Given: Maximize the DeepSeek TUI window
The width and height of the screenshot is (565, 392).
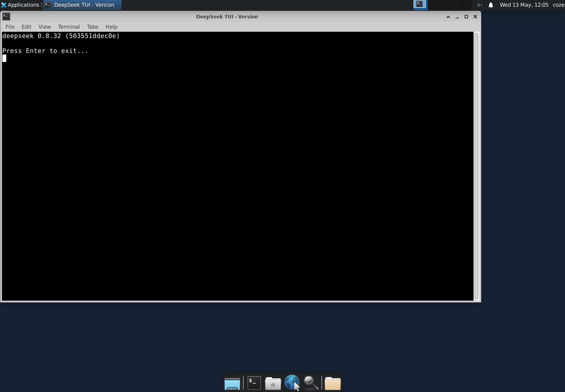Looking at the screenshot, I should 466,16.
